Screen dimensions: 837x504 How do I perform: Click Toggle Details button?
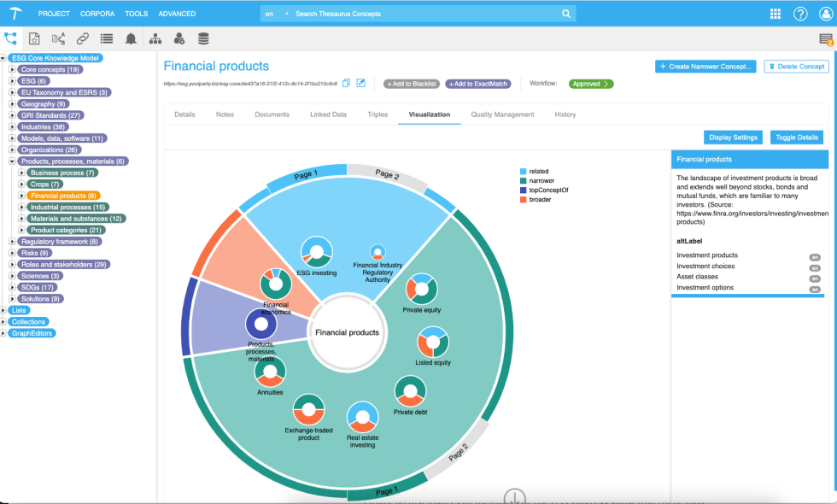(796, 137)
